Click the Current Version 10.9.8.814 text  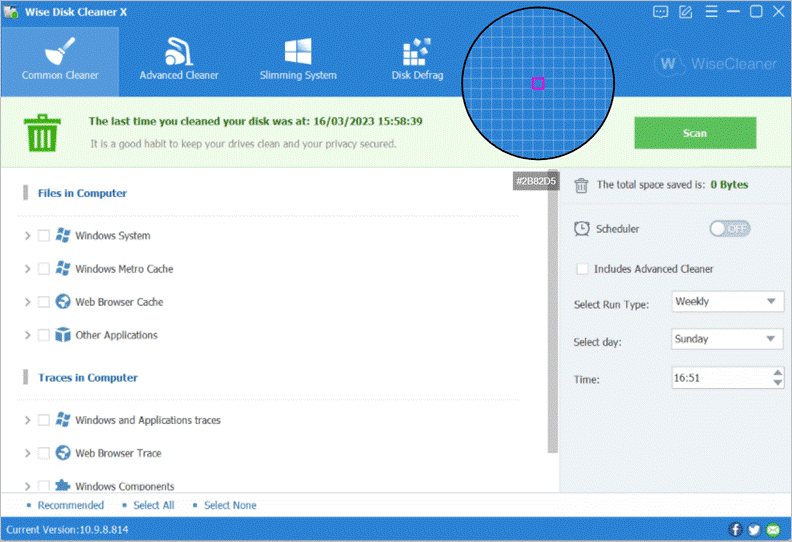pos(67,529)
